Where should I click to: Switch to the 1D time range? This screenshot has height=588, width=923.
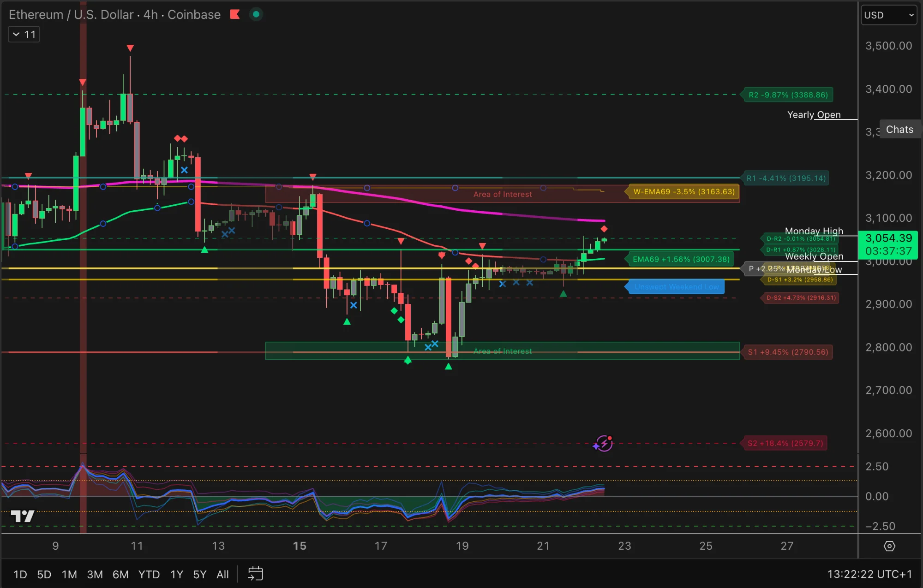click(20, 574)
